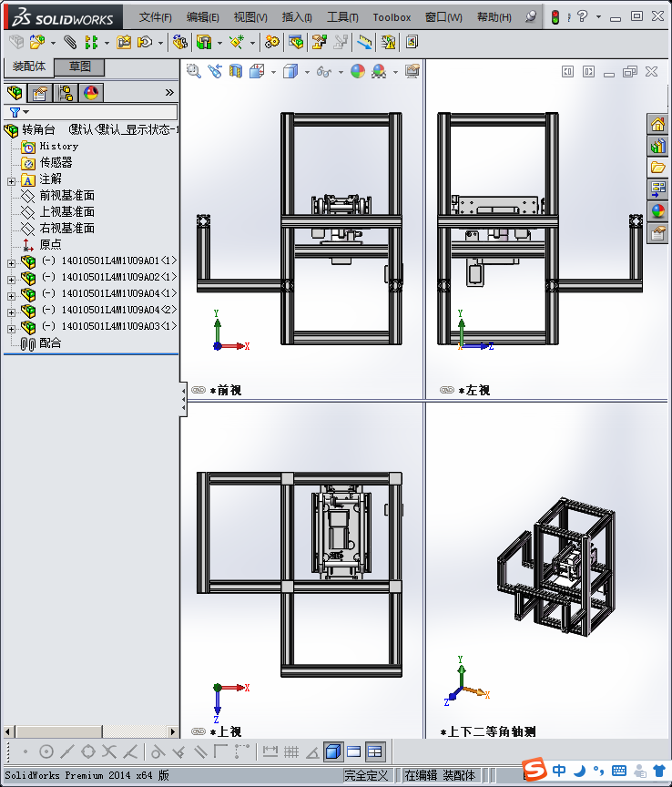672x787 pixels.
Task: Select the Mate paperclip tool
Action: coord(70,42)
